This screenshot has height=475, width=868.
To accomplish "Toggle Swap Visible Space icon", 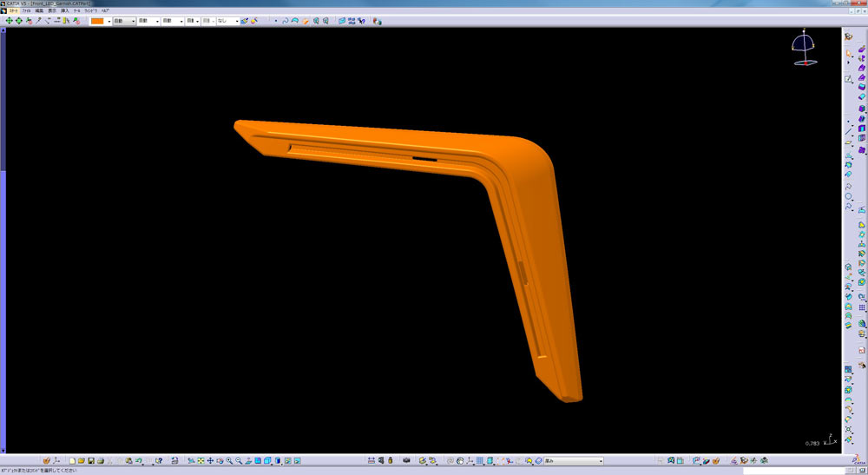I will pyautogui.click(x=297, y=460).
